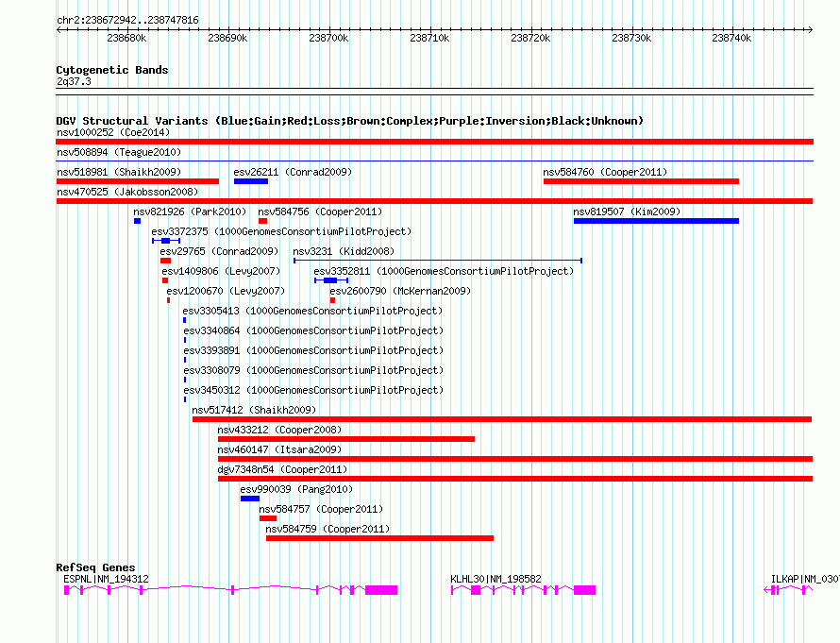The image size is (840, 643).
Task: Open esv3340864 variant label
Action: 313,330
